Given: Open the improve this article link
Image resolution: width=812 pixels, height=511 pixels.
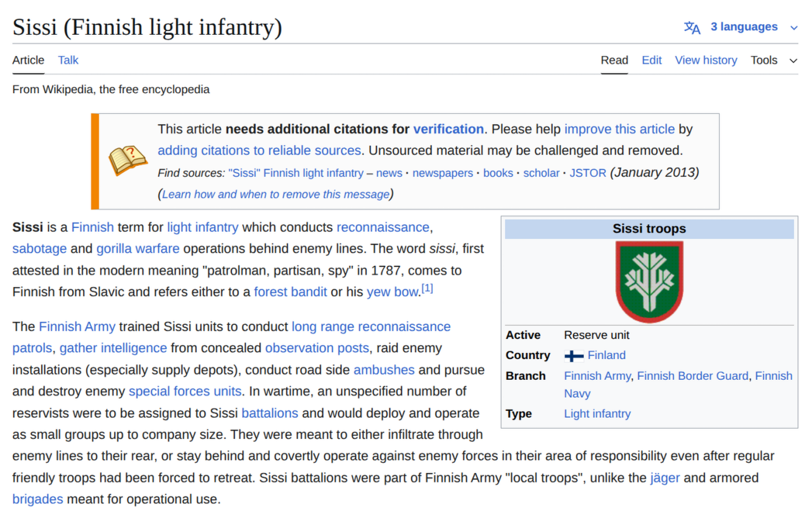Looking at the screenshot, I should 619,129.
